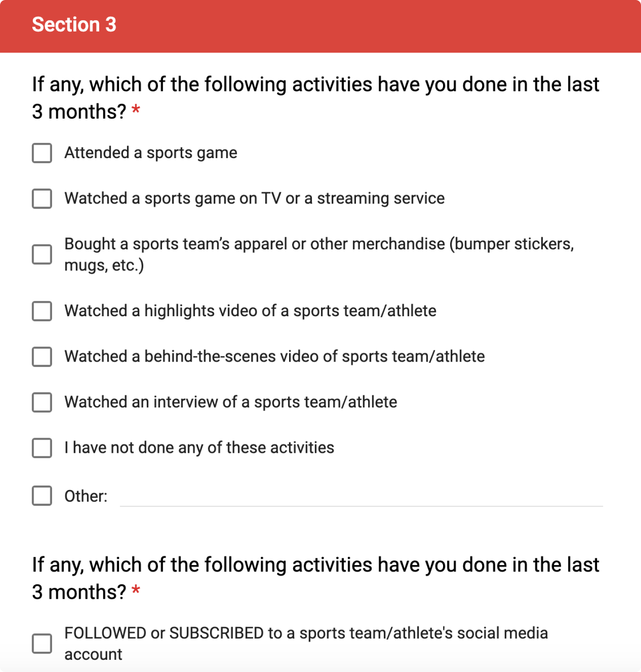Click the 'Attended a sports game' label text
This screenshot has height=672, width=641.
point(151,153)
